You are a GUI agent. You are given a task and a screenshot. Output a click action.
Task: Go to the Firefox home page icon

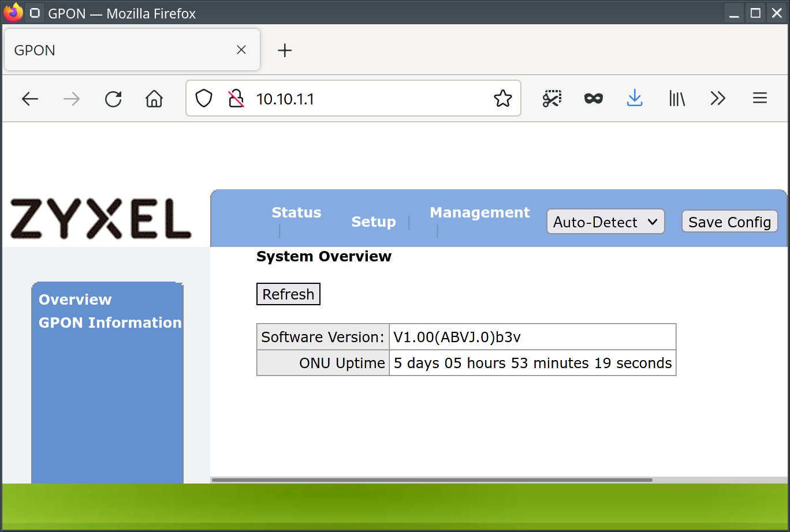pos(154,99)
